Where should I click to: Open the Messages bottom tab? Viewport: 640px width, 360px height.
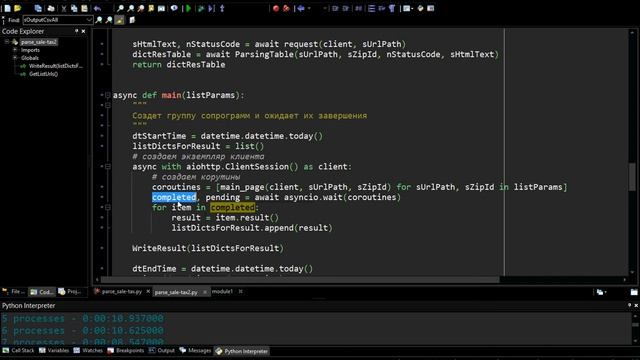pos(196,351)
